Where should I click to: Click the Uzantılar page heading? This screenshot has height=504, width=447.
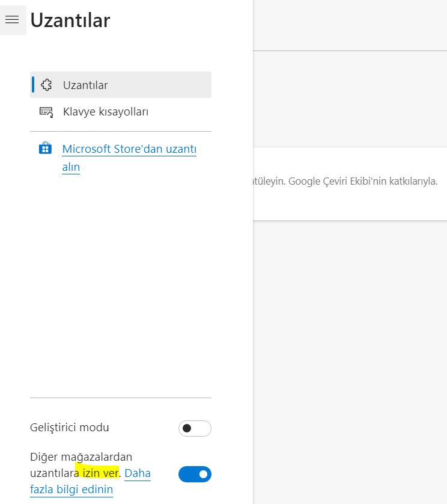pos(70,20)
